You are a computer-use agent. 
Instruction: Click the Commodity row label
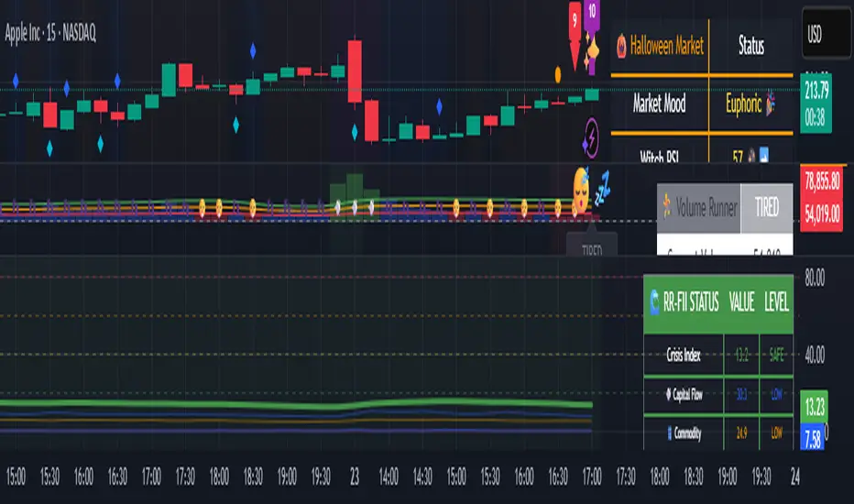684,433
